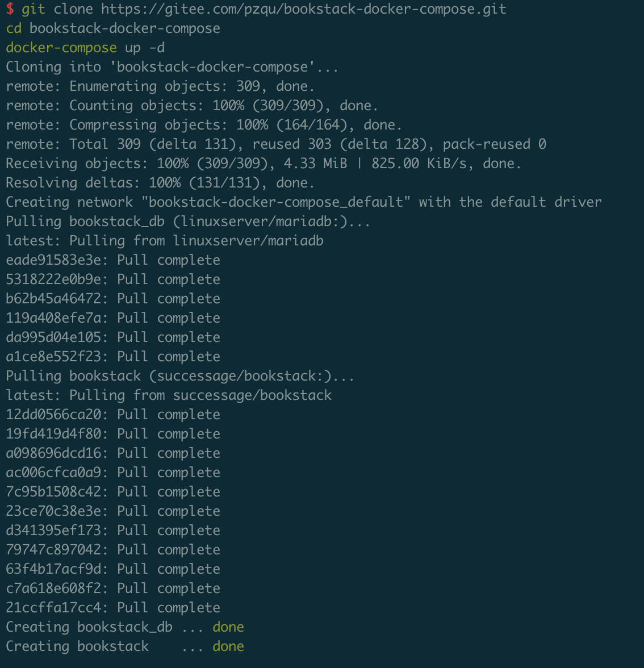Click 'done' after Creating bookstack_db
This screenshot has width=644, height=668.
pos(228,627)
